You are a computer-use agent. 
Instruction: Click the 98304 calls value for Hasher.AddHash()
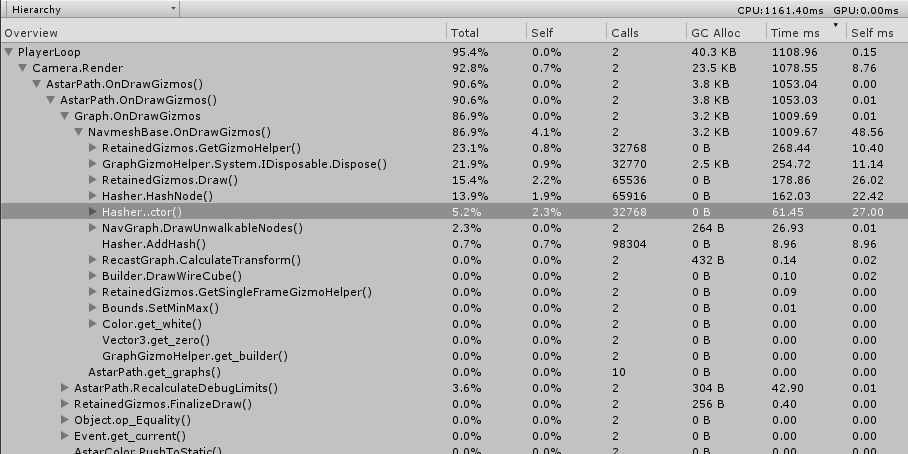coord(629,244)
